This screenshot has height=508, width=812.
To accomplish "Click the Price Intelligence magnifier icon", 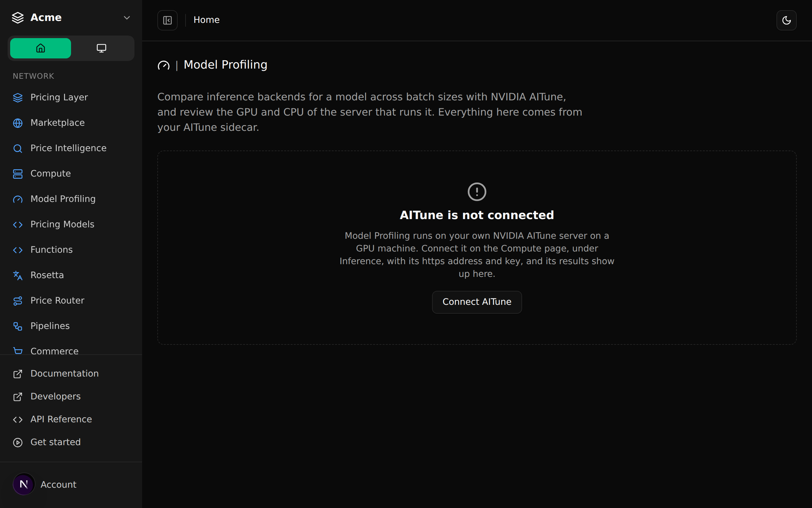I will coord(18,149).
